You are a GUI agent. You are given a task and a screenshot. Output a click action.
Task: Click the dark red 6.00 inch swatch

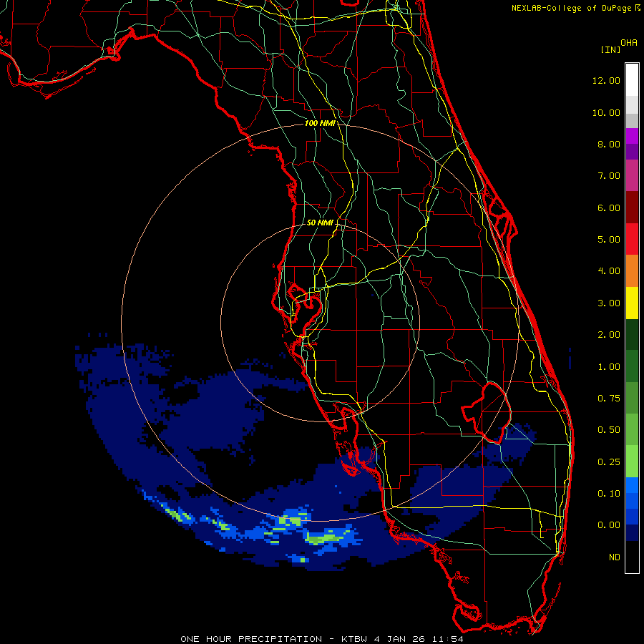click(632, 208)
